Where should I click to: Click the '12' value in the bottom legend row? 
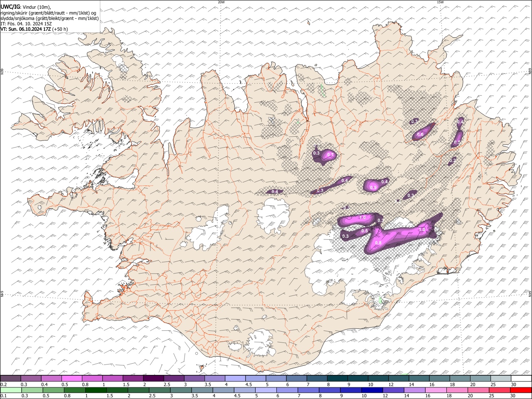click(385, 396)
